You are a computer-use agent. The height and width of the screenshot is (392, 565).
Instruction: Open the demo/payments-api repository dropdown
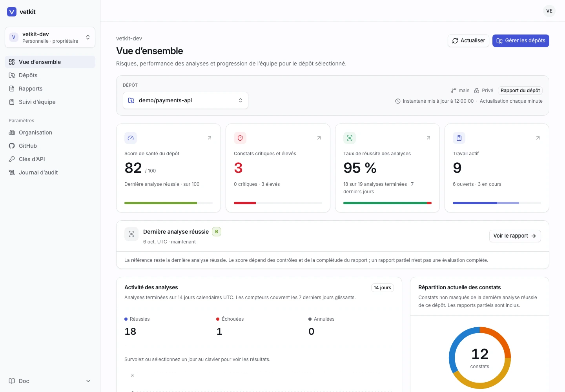click(x=186, y=100)
